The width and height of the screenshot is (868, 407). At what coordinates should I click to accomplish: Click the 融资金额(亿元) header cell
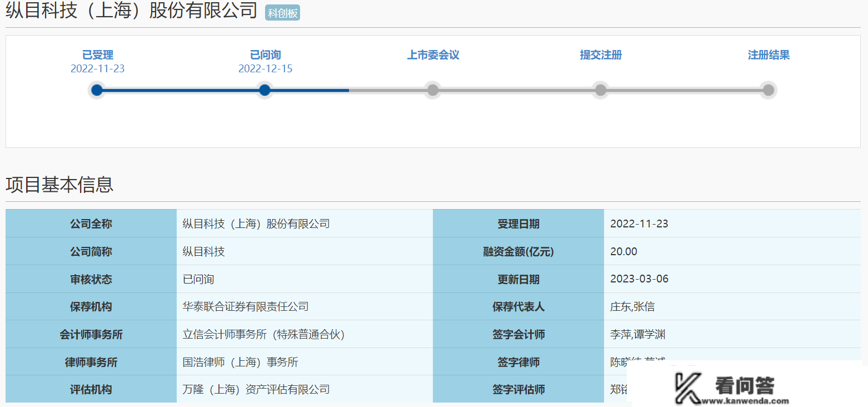pos(518,251)
